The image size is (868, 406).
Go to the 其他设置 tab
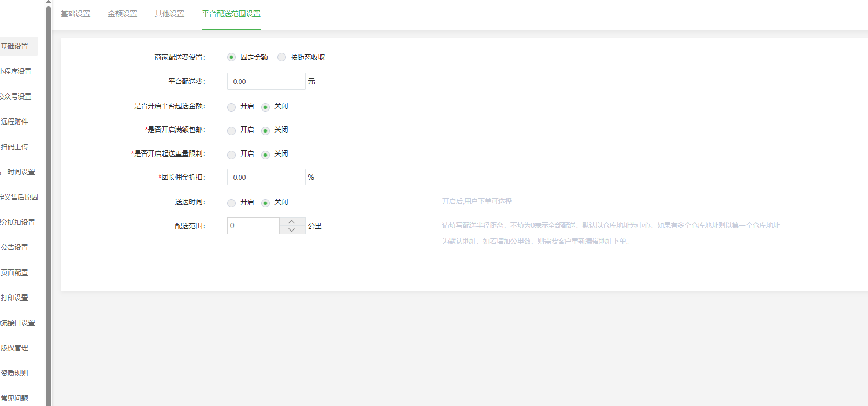(170, 14)
